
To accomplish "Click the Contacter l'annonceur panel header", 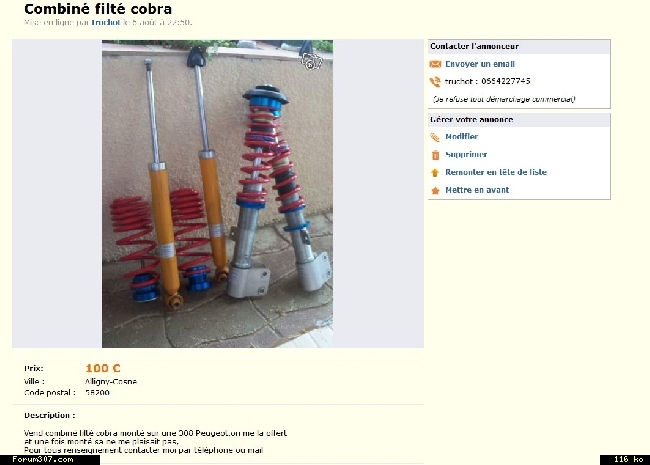I will pos(519,46).
